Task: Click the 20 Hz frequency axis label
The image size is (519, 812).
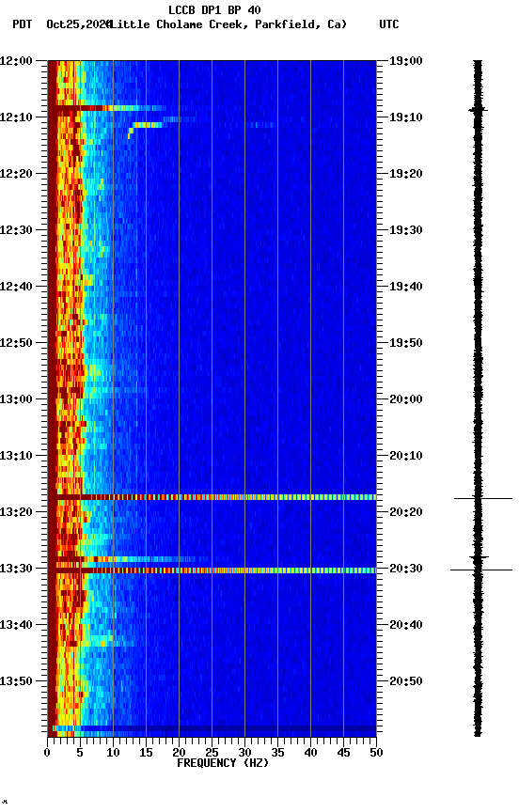Action: click(x=179, y=753)
